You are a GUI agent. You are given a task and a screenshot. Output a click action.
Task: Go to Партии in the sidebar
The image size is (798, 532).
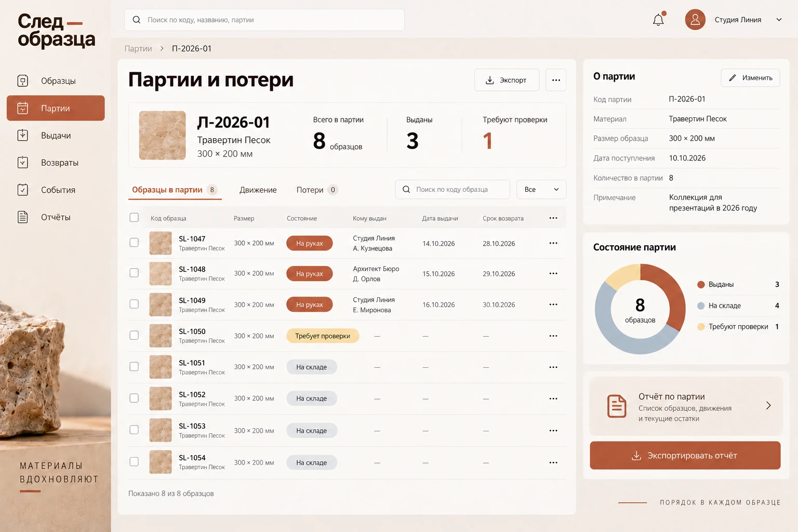click(56, 108)
